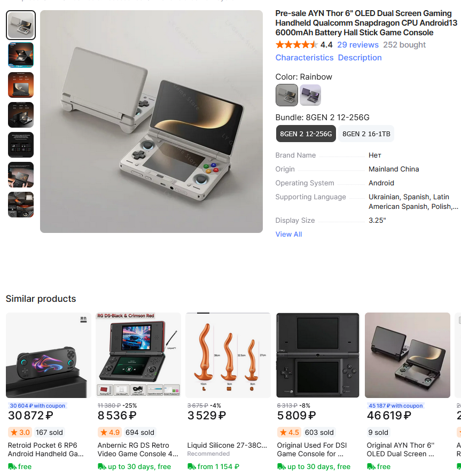Open the Anbernic RG DS product image
The height and width of the screenshot is (476, 461).
(x=138, y=355)
